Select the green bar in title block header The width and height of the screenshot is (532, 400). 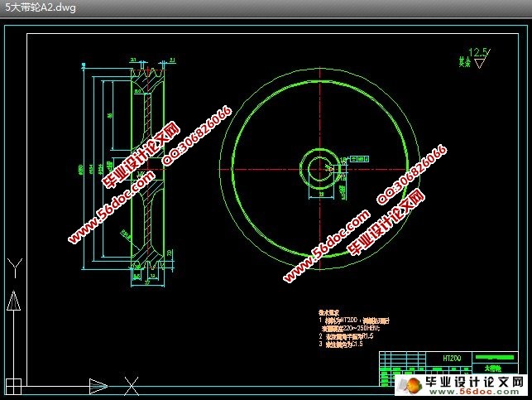point(494,356)
